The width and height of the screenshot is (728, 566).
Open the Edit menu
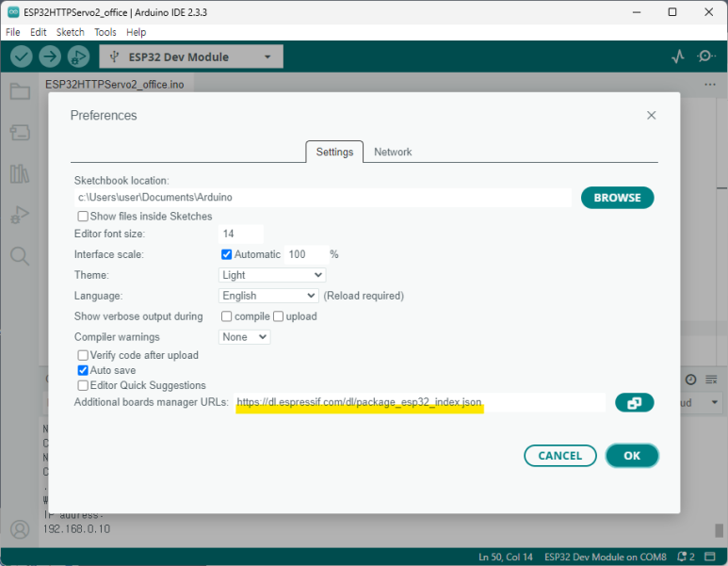(x=38, y=32)
